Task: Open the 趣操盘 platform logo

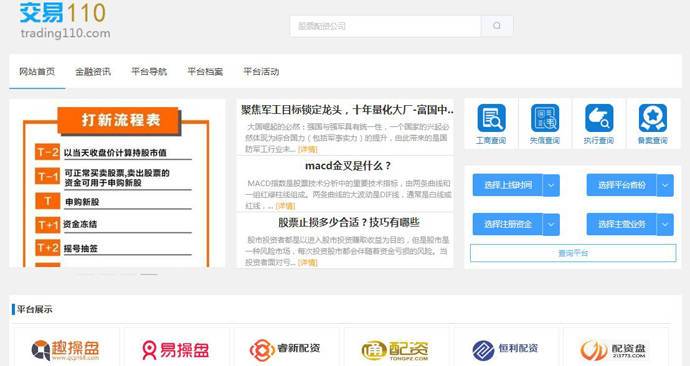Action: click(x=66, y=350)
